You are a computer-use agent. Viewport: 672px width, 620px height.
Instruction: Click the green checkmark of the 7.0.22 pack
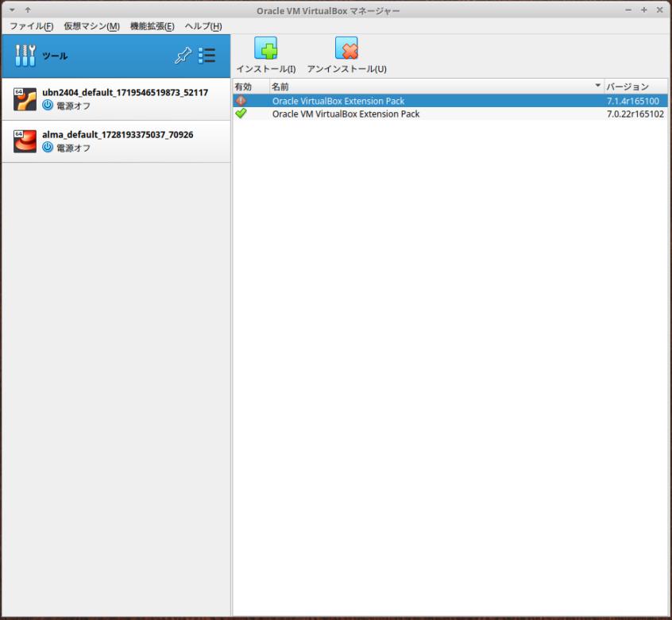[241, 114]
